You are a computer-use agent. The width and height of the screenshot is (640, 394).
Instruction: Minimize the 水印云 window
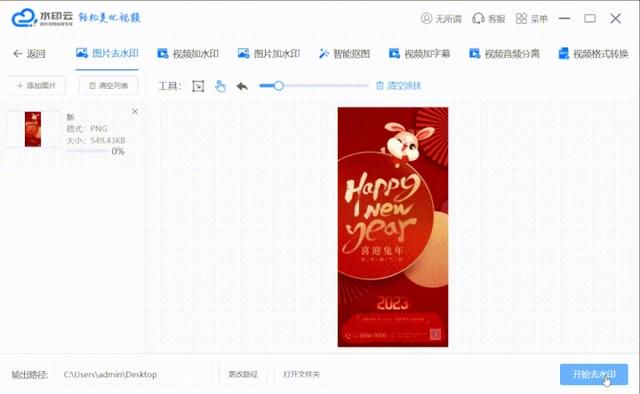pyautogui.click(x=564, y=18)
